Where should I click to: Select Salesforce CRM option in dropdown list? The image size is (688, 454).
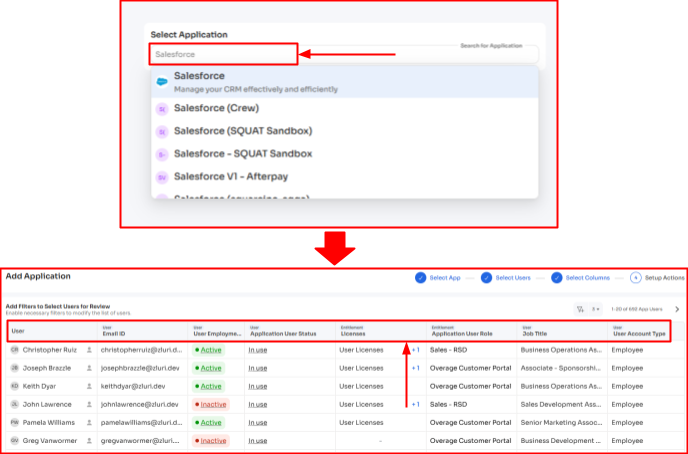[x=344, y=82]
